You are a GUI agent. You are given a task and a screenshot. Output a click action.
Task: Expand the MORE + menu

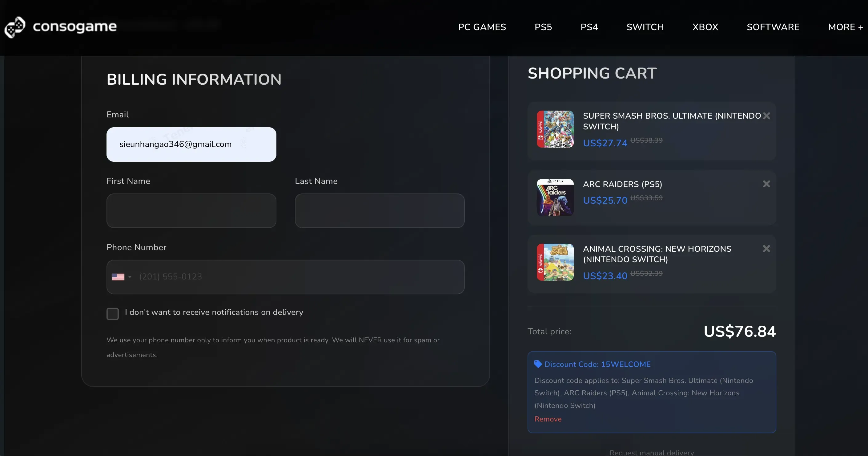point(846,27)
